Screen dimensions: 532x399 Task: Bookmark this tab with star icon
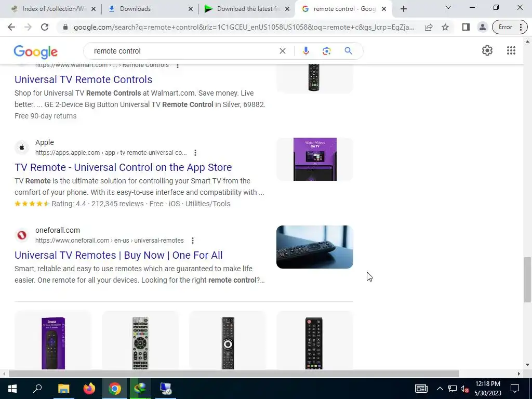click(445, 27)
